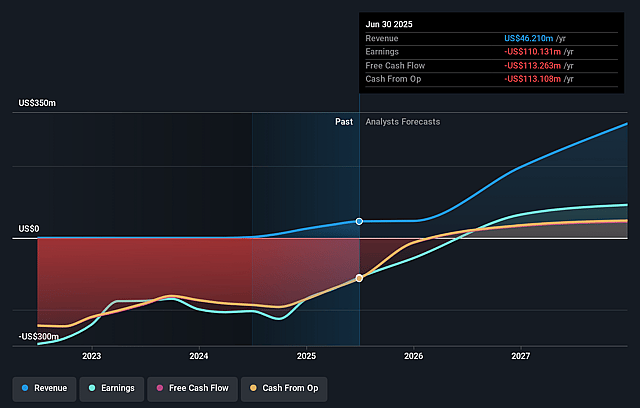Toggle the Earnings legend button
The width and height of the screenshot is (640, 408).
112,388
